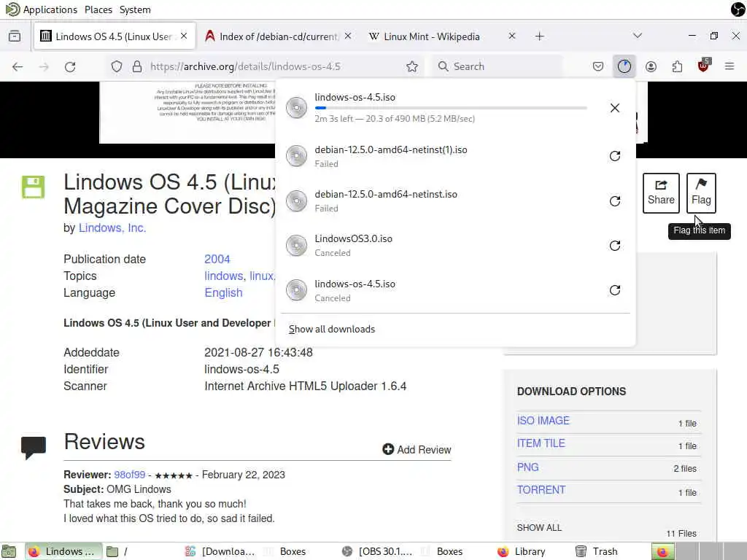Open the Firefox downloads toolbar button
The height and width of the screenshot is (560, 747).
click(624, 66)
